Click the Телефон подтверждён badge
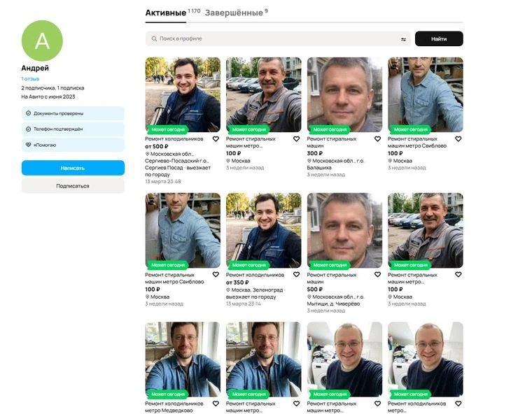Screen dimensions: 532x414 coord(73,129)
